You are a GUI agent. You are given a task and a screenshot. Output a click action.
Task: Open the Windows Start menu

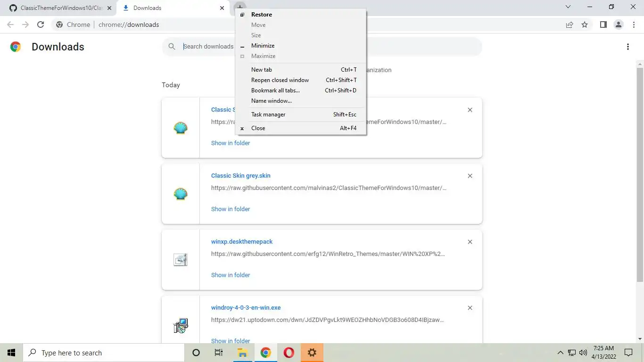click(x=11, y=353)
